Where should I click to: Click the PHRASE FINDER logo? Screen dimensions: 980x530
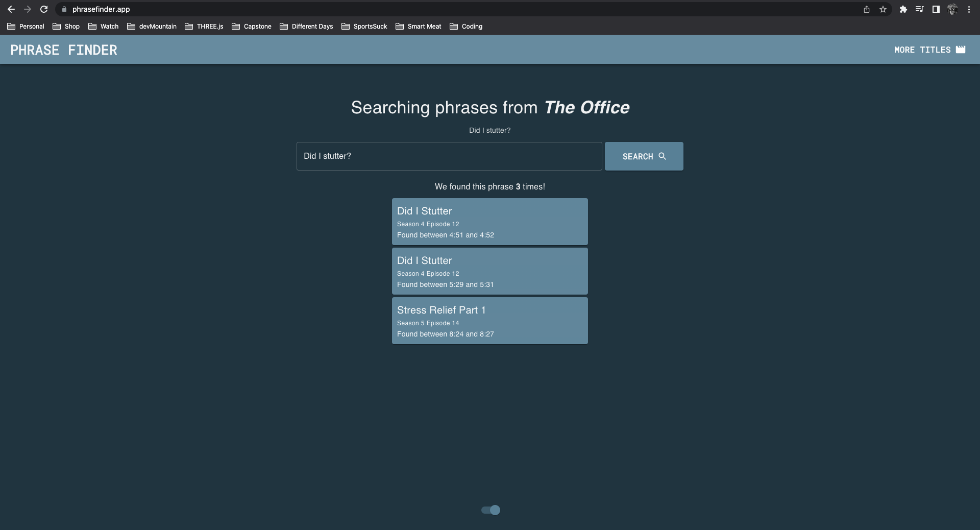pyautogui.click(x=64, y=50)
